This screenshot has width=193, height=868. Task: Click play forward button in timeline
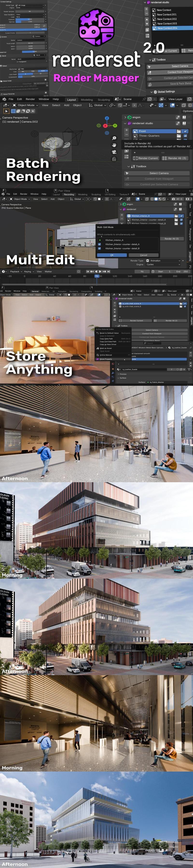pos(100,271)
